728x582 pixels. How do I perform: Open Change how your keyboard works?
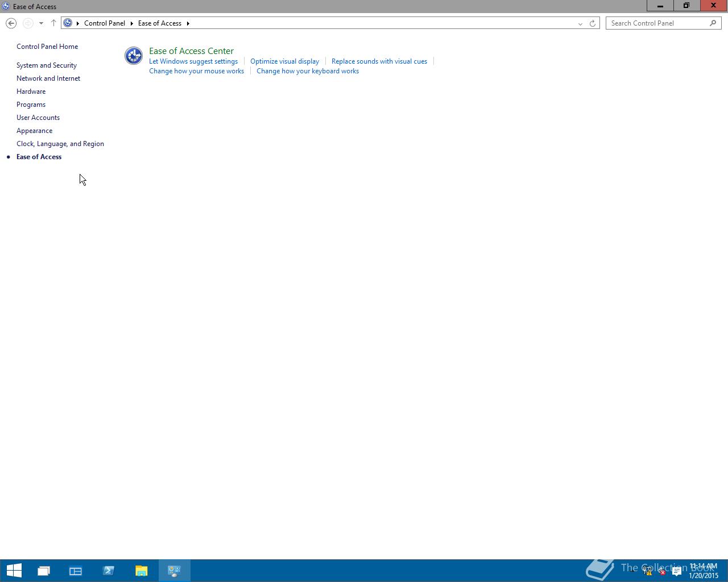[x=308, y=71]
